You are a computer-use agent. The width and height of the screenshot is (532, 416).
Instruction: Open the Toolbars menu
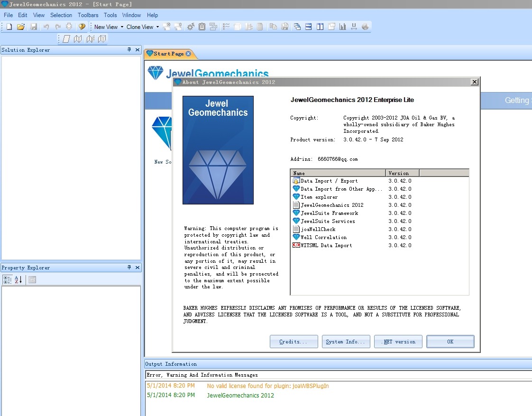click(88, 15)
